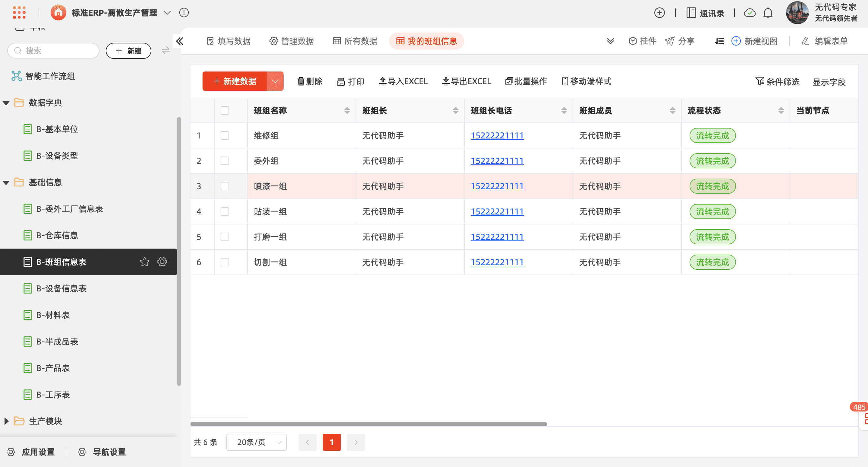The image size is (868, 467).
Task: Collapse the sidebar with double-arrow icon
Action: tap(180, 41)
